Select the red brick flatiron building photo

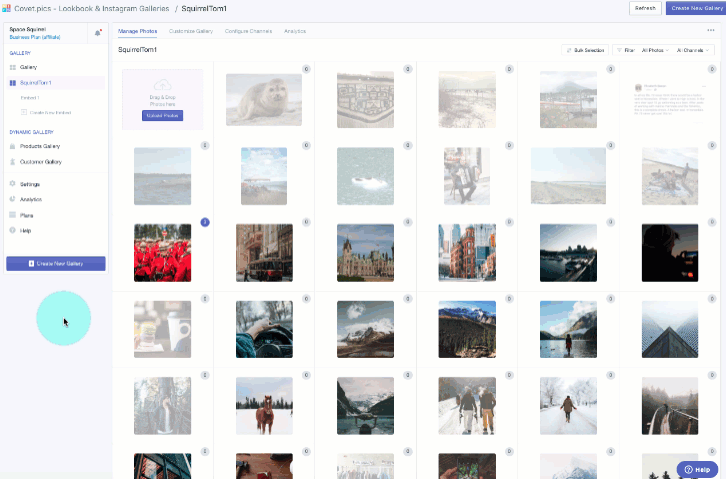point(467,253)
